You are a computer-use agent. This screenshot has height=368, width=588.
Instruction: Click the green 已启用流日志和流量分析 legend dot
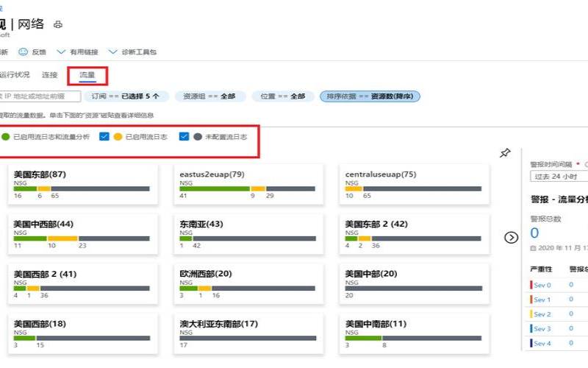click(x=6, y=137)
